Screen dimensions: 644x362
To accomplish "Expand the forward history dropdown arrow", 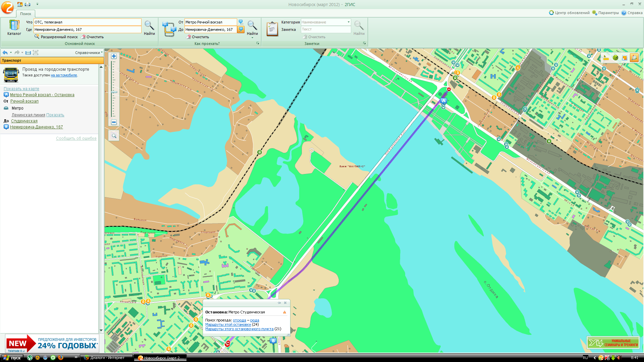I will coord(22,53).
